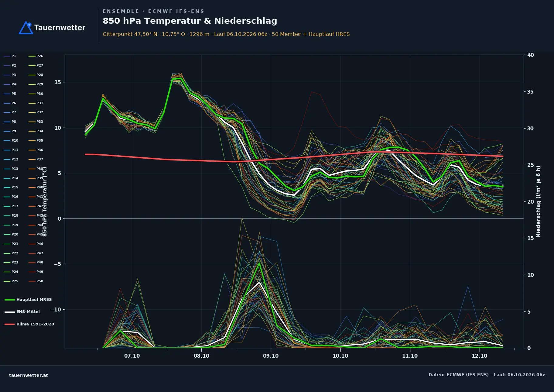Viewport: 554px width, 392px height.
Task: Select the ENS-Mittel legend entry
Action: click(22, 312)
